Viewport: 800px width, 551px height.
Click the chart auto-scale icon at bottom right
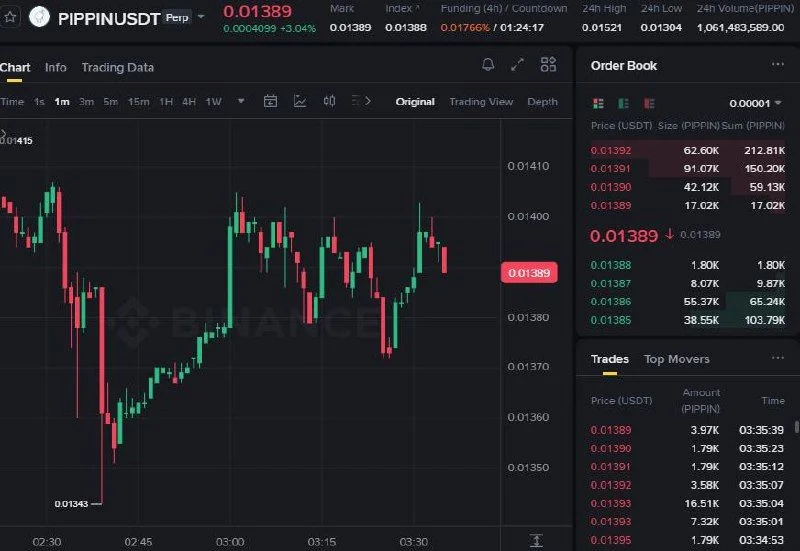536,540
